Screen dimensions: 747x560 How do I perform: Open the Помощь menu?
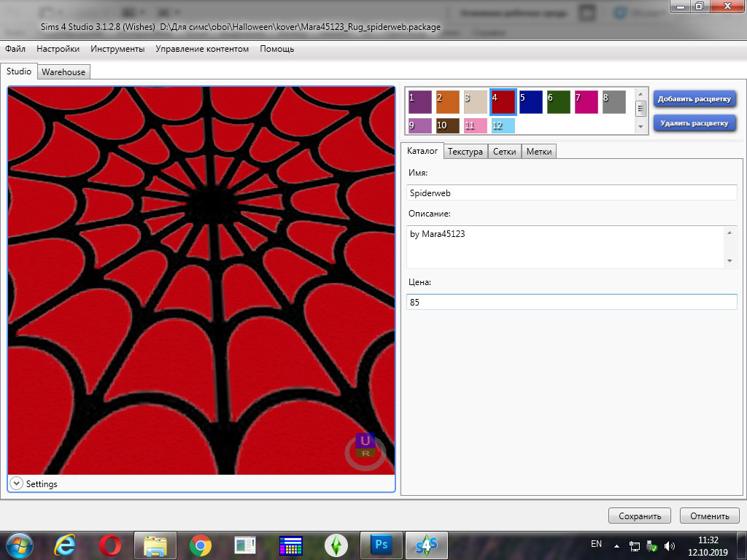[276, 49]
